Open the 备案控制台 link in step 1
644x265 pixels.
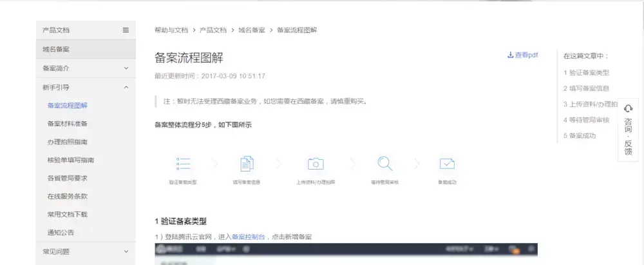pyautogui.click(x=249, y=237)
